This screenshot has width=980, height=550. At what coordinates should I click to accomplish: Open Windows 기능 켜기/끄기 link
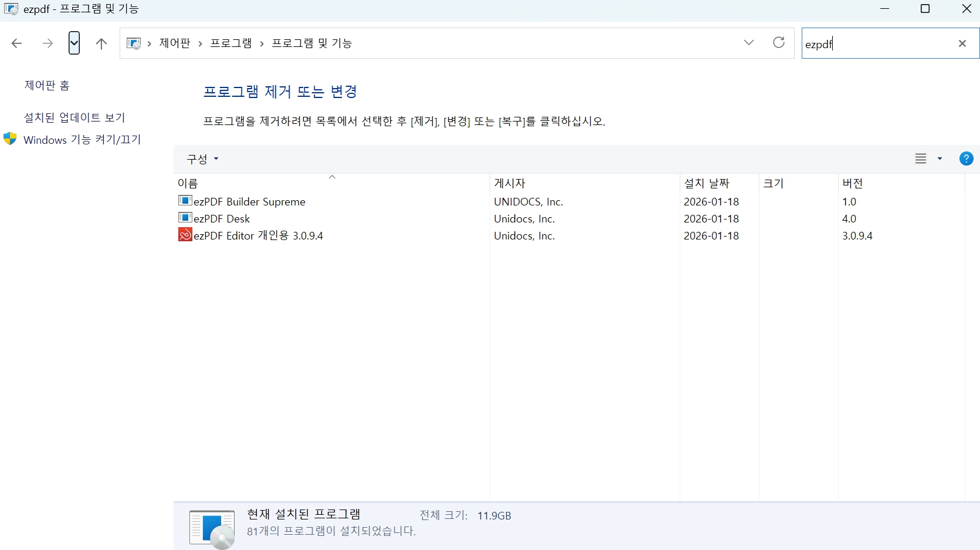pos(82,140)
